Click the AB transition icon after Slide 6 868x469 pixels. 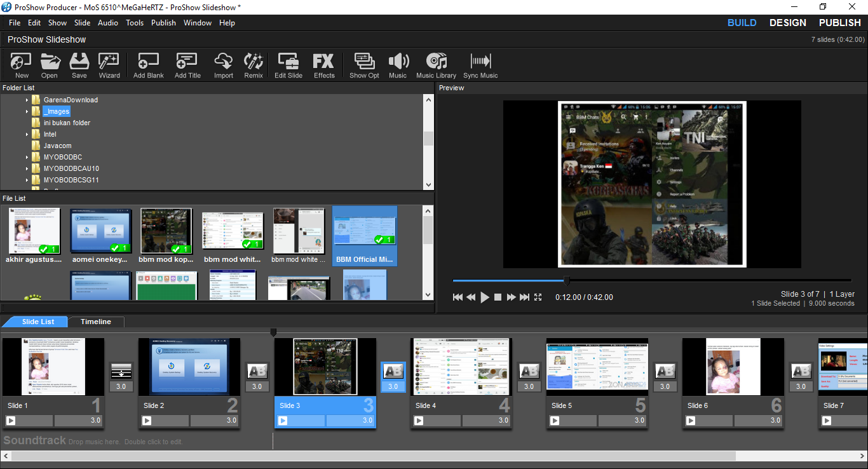801,371
